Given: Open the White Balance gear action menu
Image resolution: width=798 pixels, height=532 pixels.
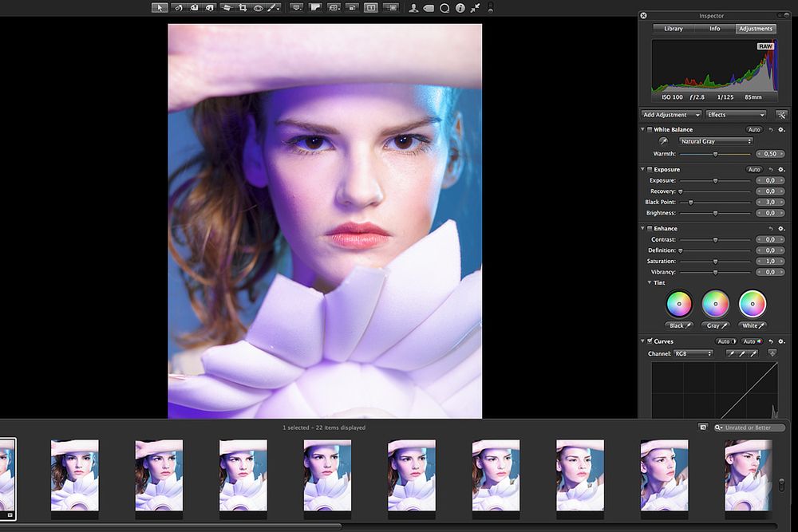Looking at the screenshot, I should tap(782, 130).
